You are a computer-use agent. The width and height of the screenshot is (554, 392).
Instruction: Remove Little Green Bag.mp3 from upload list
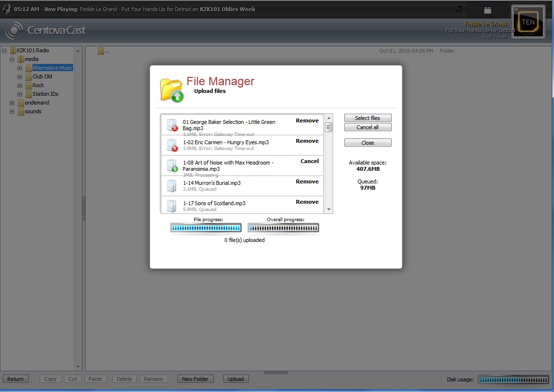(307, 121)
